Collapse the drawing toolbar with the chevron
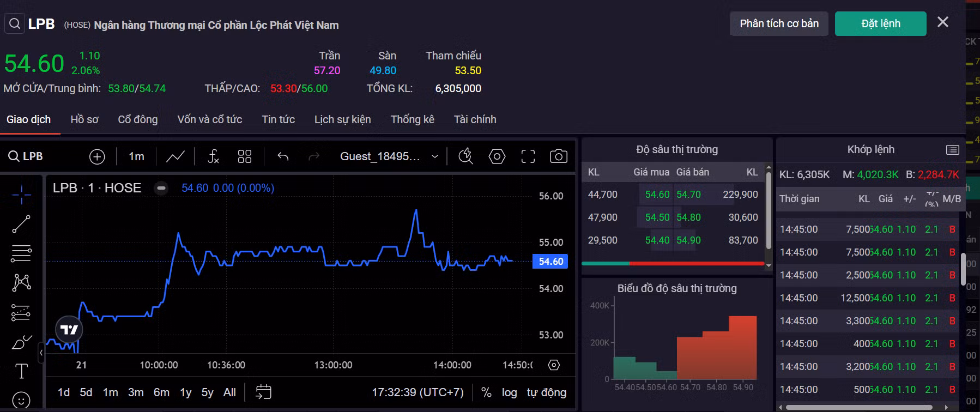This screenshot has height=412, width=980. 41,353
